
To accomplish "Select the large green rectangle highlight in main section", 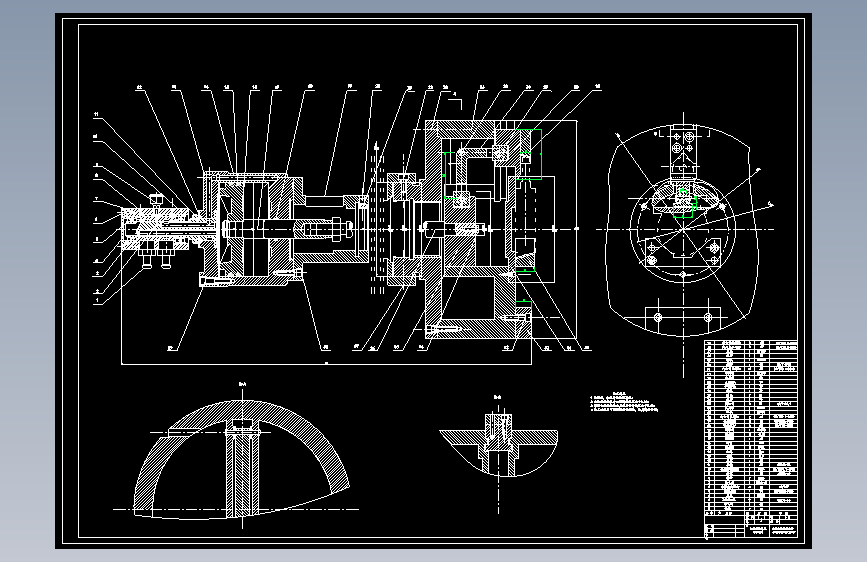I will (529, 154).
